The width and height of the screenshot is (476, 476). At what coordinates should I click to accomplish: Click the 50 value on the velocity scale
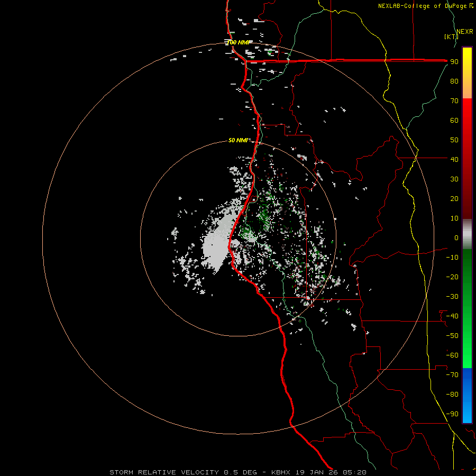click(x=454, y=140)
